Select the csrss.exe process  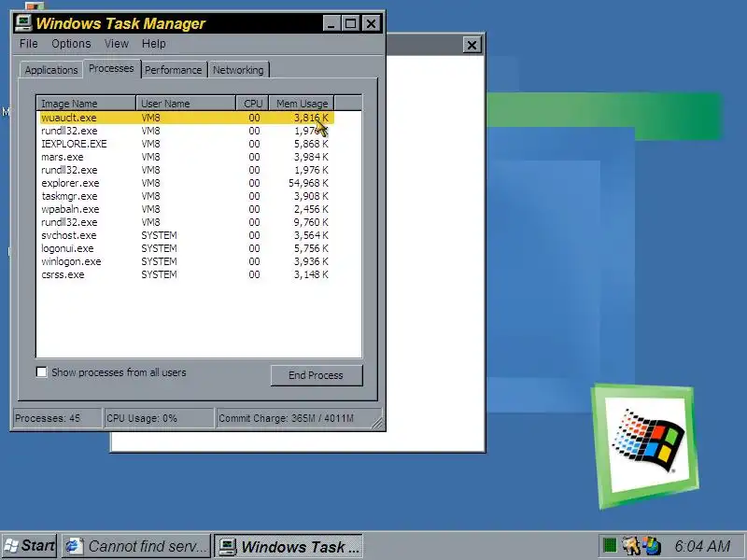(x=187, y=274)
